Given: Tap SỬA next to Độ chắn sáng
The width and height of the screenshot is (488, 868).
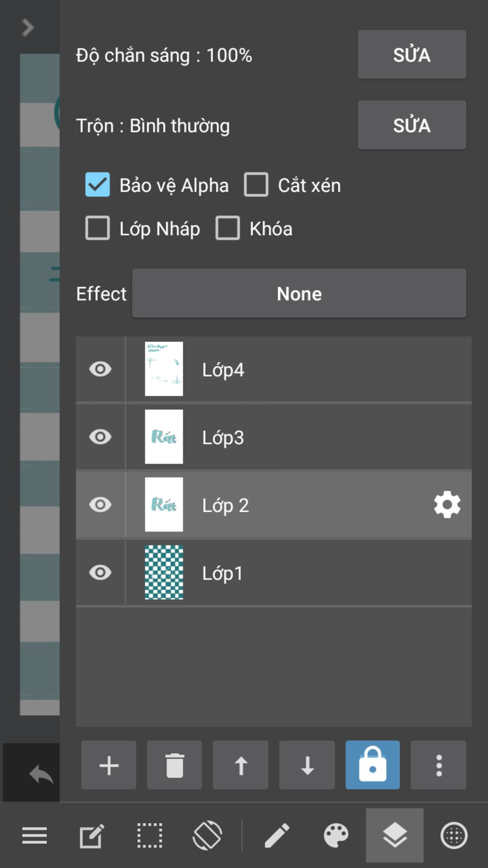Looking at the screenshot, I should (412, 54).
